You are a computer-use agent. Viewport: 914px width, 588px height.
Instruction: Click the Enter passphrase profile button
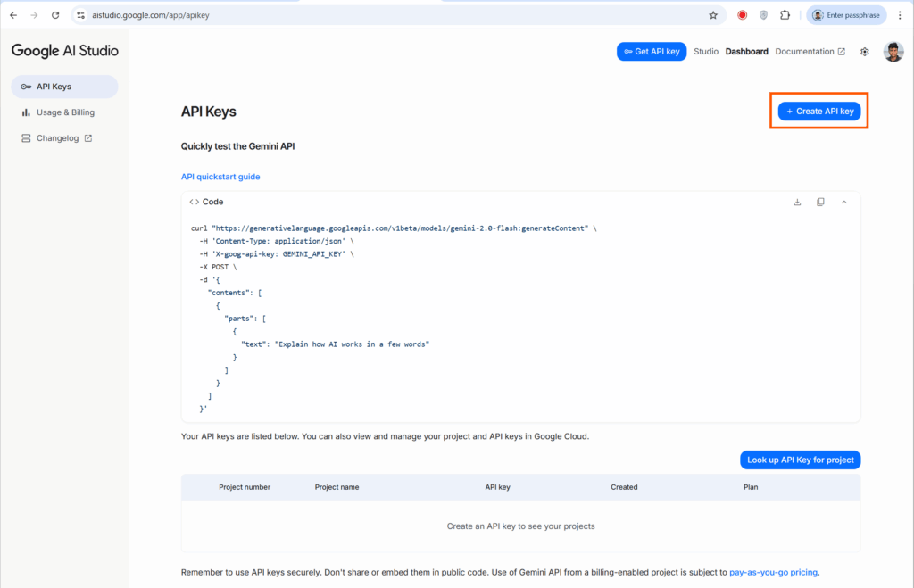point(846,15)
